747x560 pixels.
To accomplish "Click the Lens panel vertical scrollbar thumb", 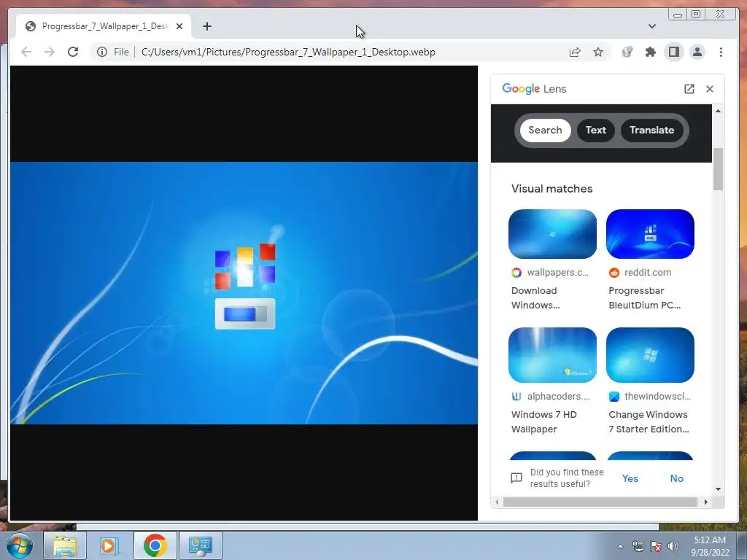I will (718, 169).
